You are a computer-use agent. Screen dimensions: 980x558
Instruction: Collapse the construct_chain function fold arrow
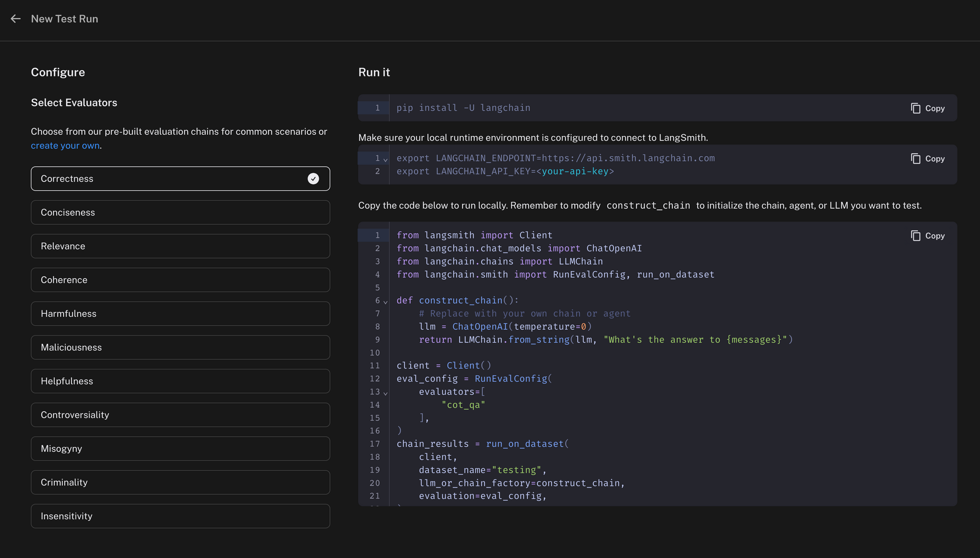click(386, 302)
